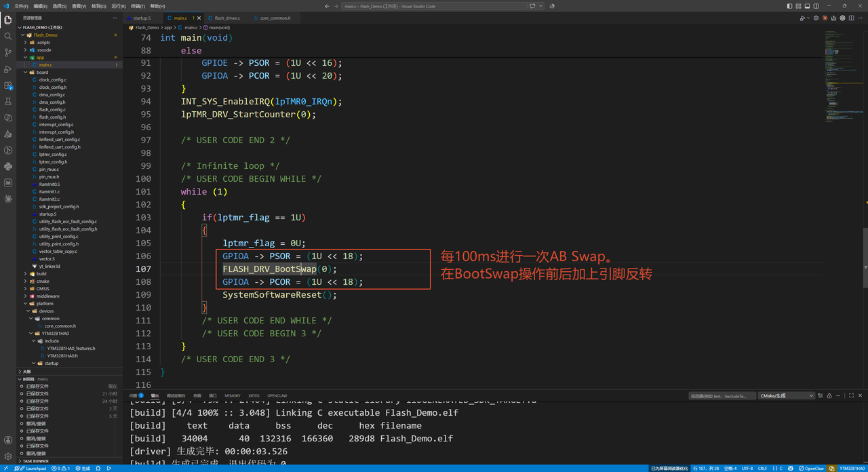868x472 pixels.
Task: Open Explorer More Actions ellipsis
Action: [115, 18]
